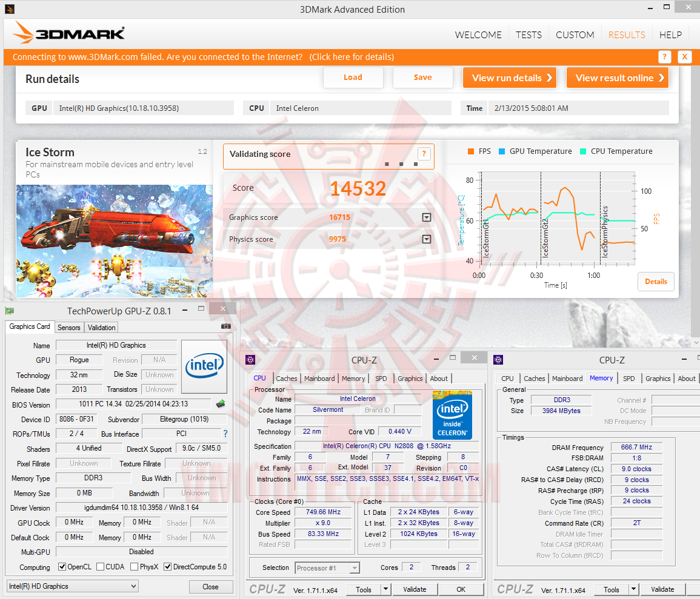Click the Ice Storm thumbnail image
The width and height of the screenshot is (700, 599).
[115, 241]
